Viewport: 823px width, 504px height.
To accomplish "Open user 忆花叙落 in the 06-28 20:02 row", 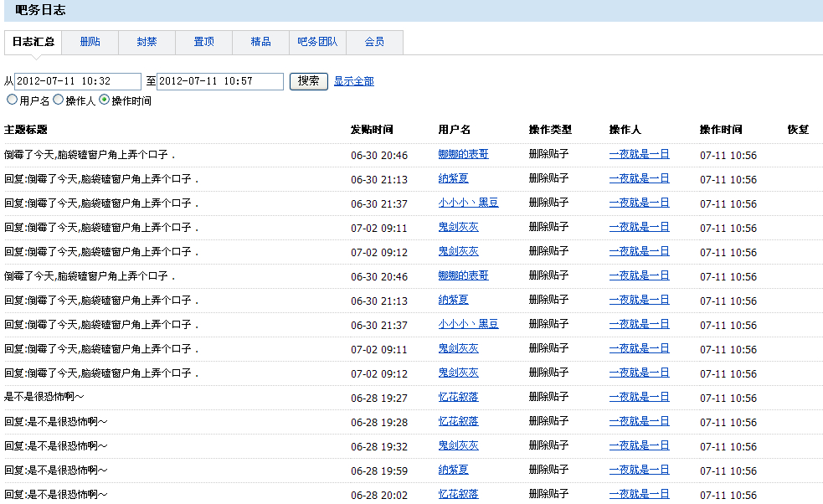I will (458, 493).
